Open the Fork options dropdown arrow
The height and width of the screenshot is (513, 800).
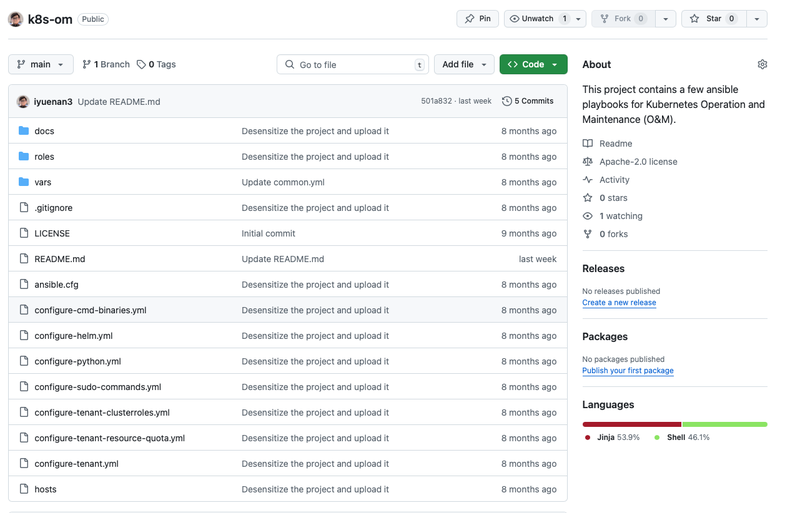[665, 19]
